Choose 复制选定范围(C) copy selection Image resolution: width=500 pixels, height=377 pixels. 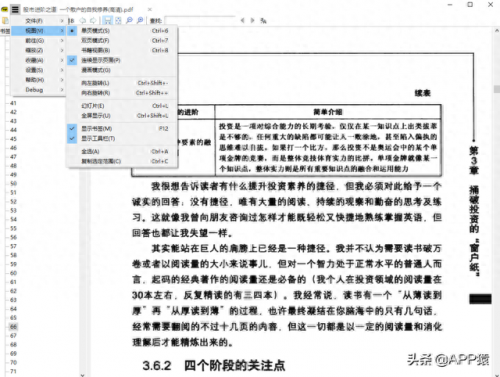click(123, 161)
